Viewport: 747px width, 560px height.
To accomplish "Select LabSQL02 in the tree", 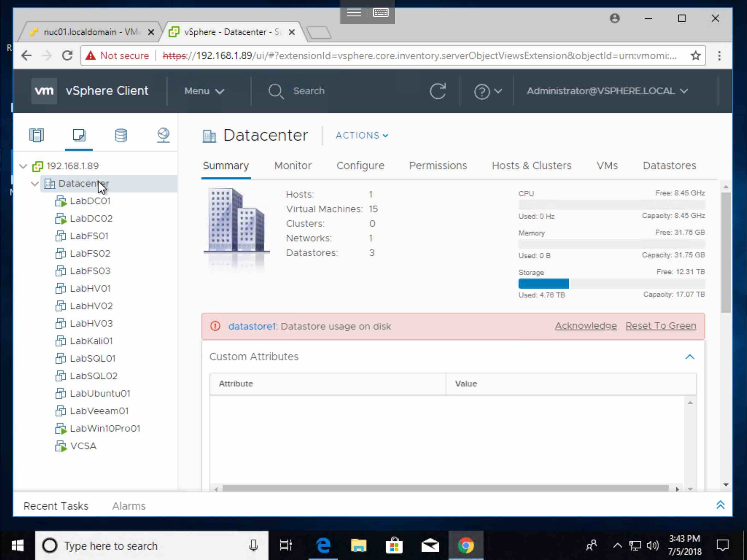I will tap(94, 376).
